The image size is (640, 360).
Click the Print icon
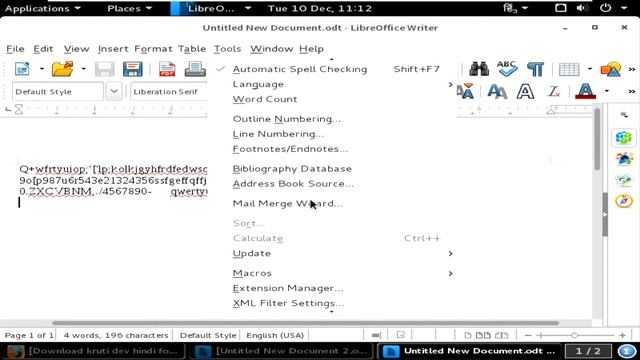pos(195,69)
